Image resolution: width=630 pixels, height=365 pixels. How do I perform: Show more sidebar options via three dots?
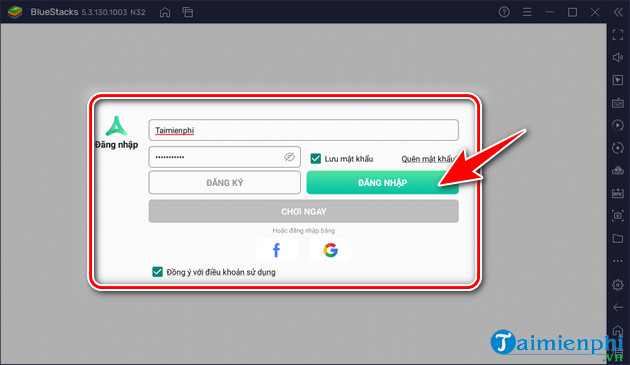pyautogui.click(x=618, y=261)
